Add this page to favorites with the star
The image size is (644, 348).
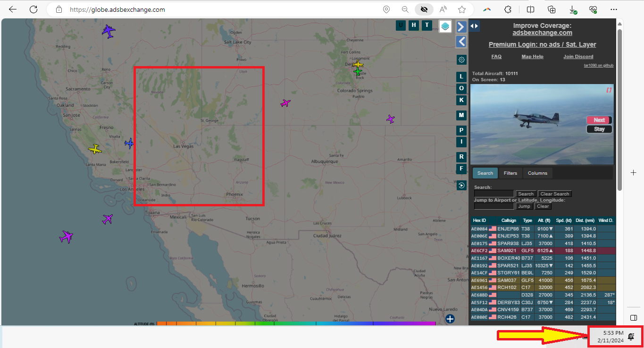tap(462, 9)
